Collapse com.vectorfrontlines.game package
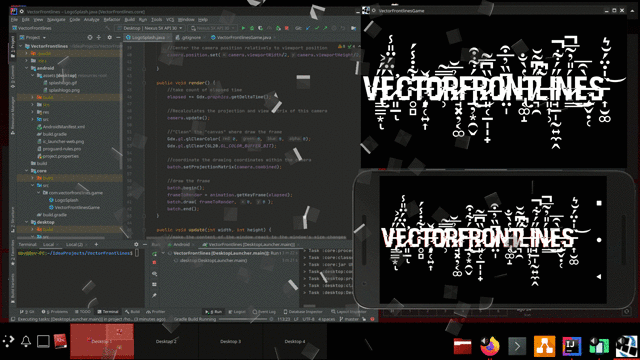 tap(39, 193)
